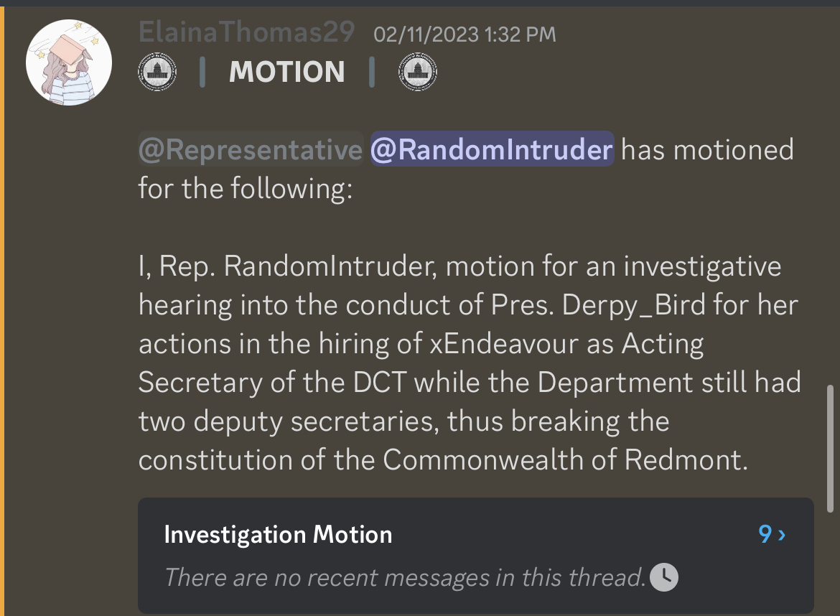The image size is (840, 616).
Task: Select the @Representative role mention
Action: [x=251, y=149]
